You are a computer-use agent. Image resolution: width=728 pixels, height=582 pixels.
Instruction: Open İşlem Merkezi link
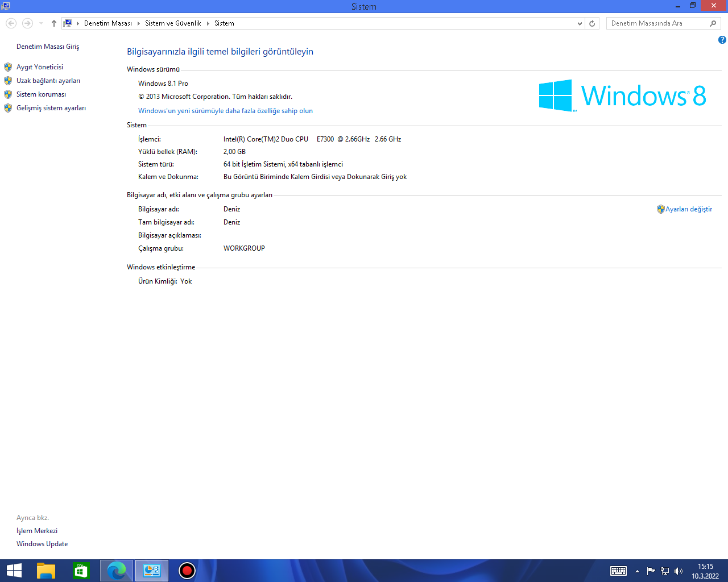click(37, 531)
